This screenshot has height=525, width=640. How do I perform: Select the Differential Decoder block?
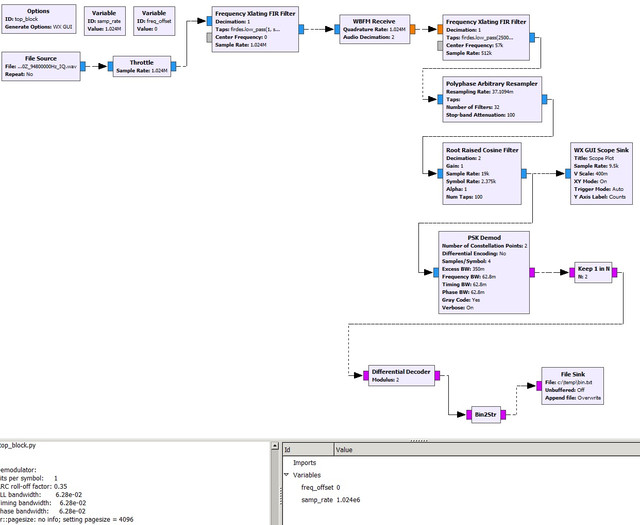401,376
